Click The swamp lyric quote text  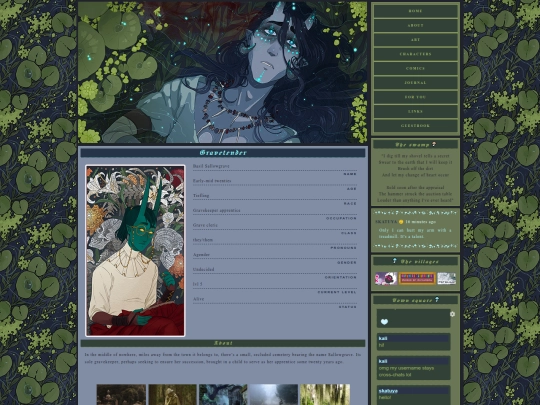pos(415,178)
